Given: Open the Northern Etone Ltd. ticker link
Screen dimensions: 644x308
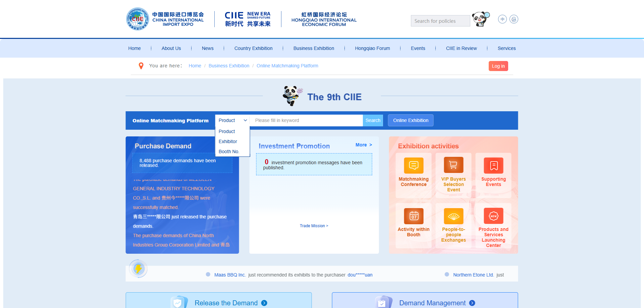Looking at the screenshot, I should click(x=473, y=275).
